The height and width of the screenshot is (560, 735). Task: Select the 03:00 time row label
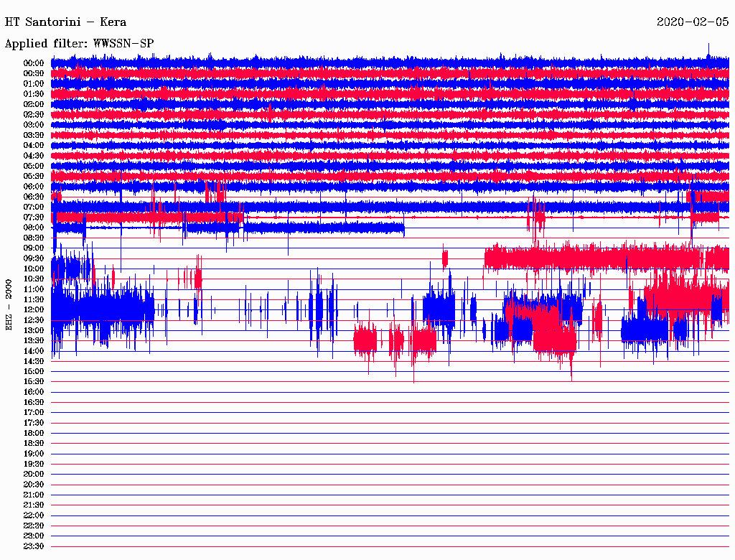coord(34,125)
